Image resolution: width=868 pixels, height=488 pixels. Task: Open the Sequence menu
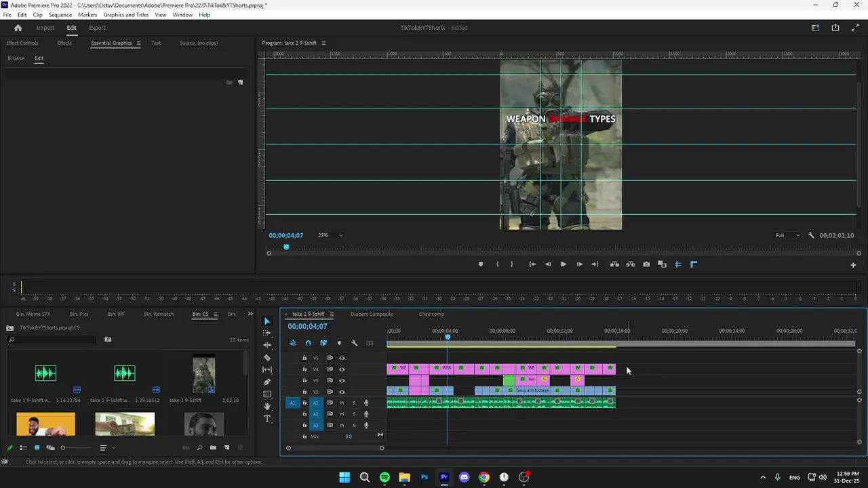tap(60, 15)
